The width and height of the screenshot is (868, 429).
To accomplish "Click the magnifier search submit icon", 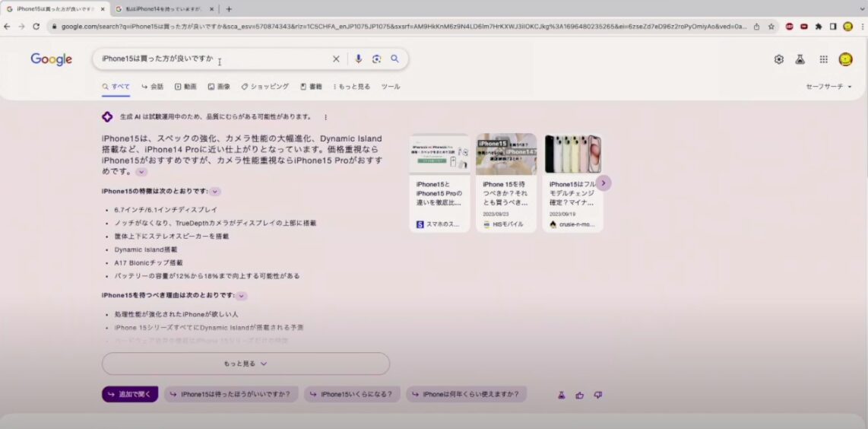I will coord(394,59).
